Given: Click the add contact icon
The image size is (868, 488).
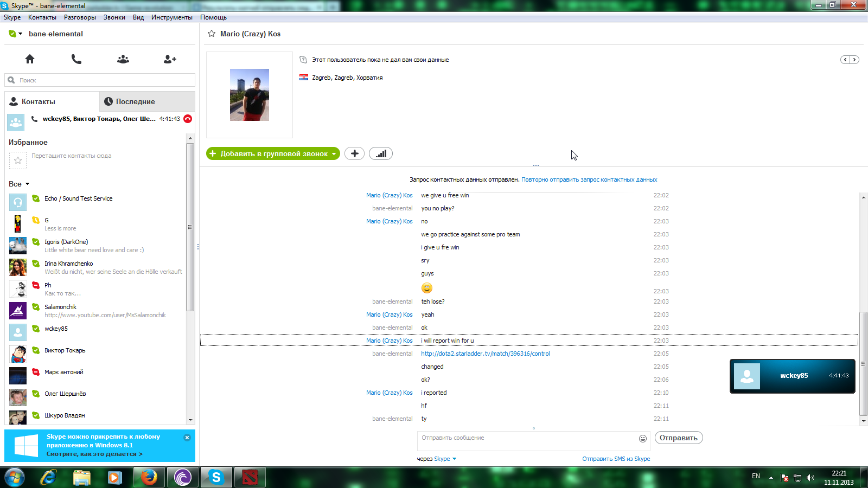Looking at the screenshot, I should pos(170,59).
